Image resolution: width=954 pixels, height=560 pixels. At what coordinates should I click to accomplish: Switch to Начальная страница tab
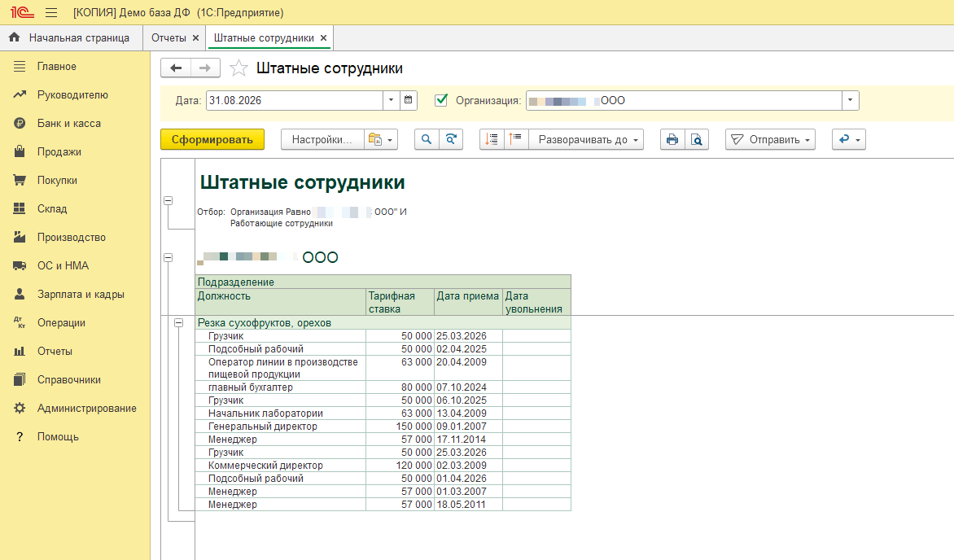pyautogui.click(x=71, y=37)
